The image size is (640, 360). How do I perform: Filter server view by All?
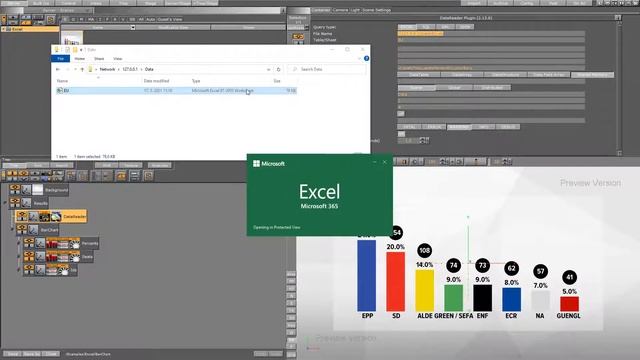141,19
